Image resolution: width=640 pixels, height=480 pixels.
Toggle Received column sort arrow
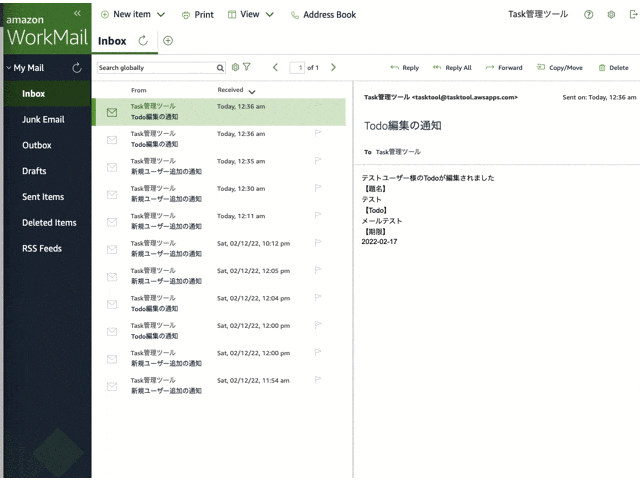click(x=252, y=91)
